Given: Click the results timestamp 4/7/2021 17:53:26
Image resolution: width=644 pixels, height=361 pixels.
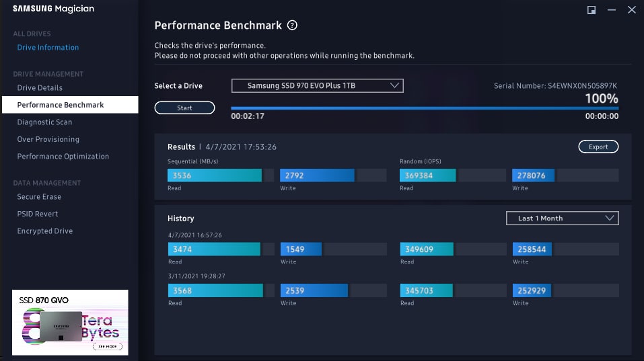Looking at the screenshot, I should [241, 147].
